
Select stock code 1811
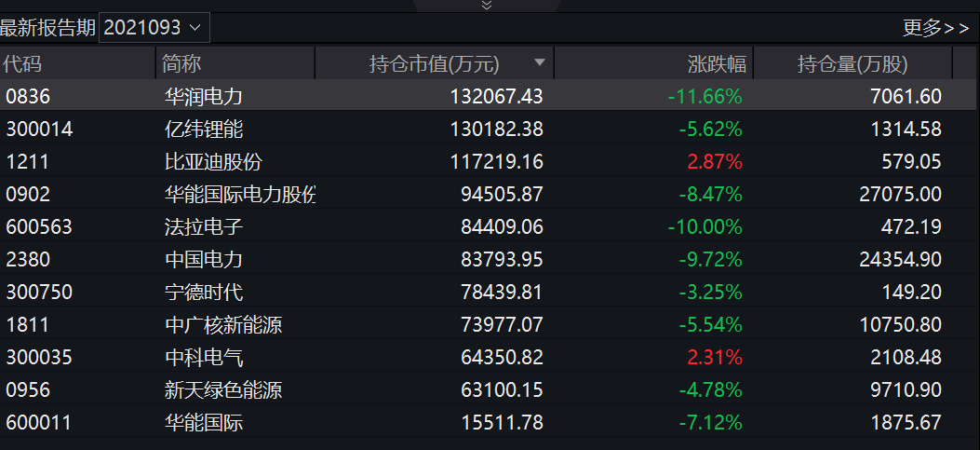(x=28, y=324)
